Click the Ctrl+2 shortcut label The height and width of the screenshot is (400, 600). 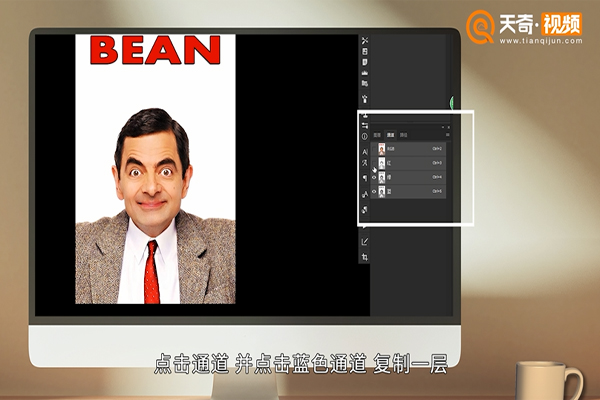click(x=437, y=149)
